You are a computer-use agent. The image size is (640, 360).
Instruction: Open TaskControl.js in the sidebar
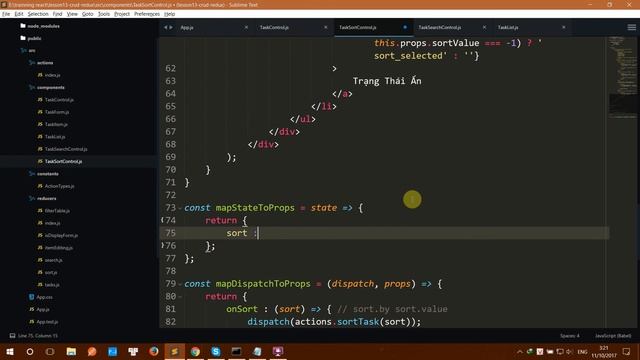tap(59, 100)
